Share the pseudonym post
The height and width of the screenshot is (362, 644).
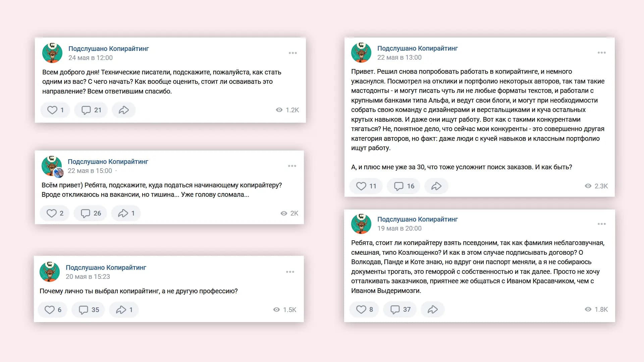click(432, 309)
